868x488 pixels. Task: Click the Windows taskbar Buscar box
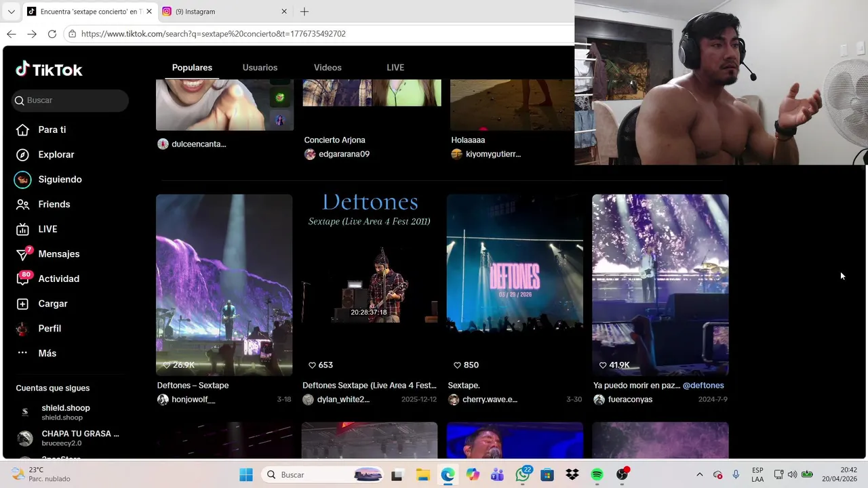click(x=323, y=475)
